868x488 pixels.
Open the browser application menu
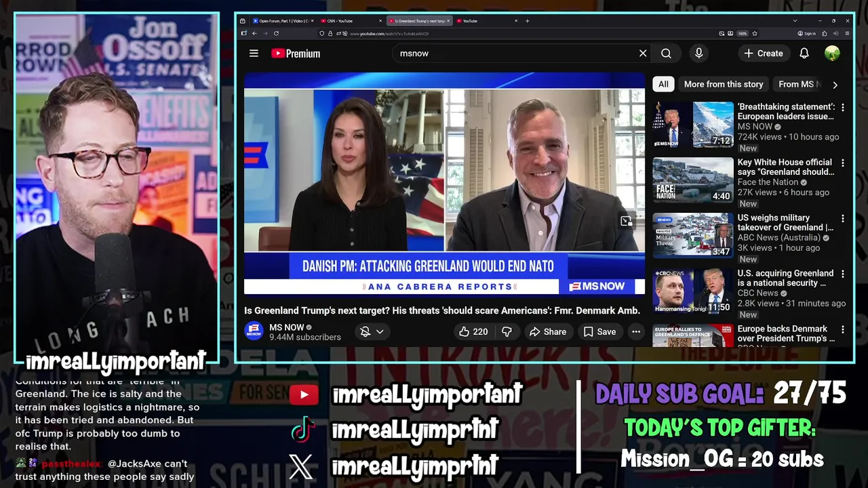point(847,33)
